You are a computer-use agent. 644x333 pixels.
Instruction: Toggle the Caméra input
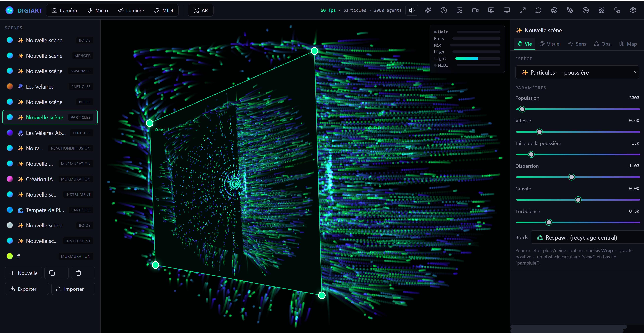click(x=64, y=11)
